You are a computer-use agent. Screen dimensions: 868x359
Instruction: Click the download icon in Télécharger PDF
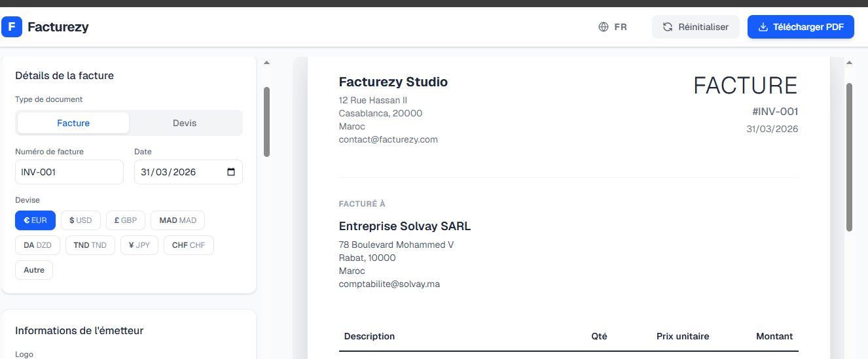[763, 27]
